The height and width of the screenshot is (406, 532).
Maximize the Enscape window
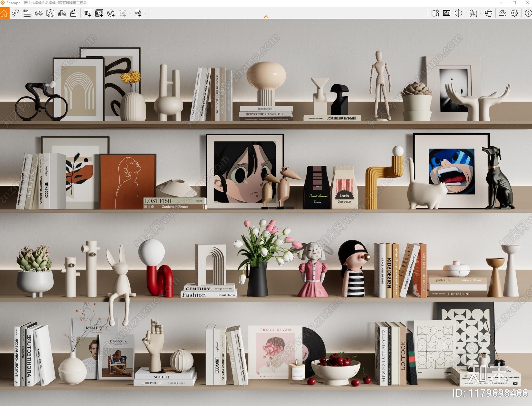click(514, 3)
